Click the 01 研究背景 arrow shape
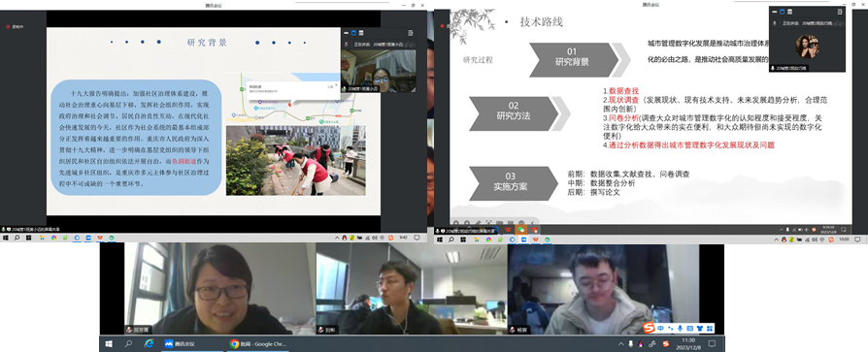 click(574, 60)
